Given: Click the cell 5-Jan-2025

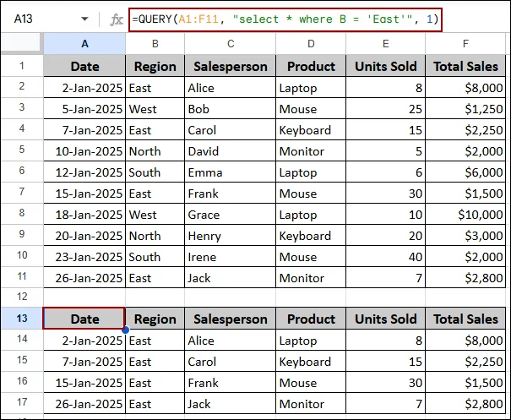Looking at the screenshot, I should coord(84,108).
